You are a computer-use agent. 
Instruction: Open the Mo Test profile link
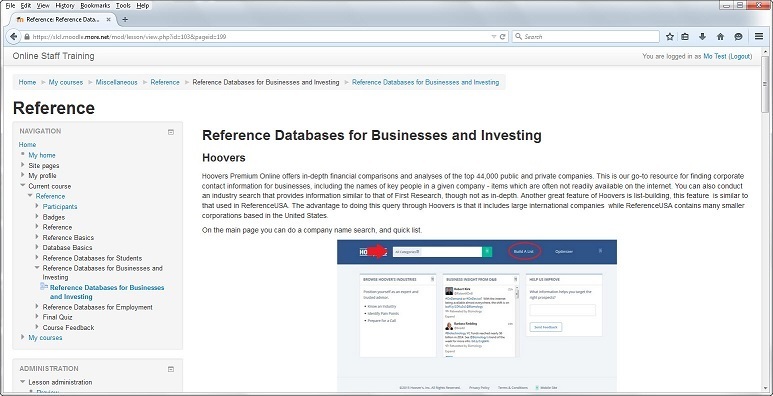tap(715, 56)
